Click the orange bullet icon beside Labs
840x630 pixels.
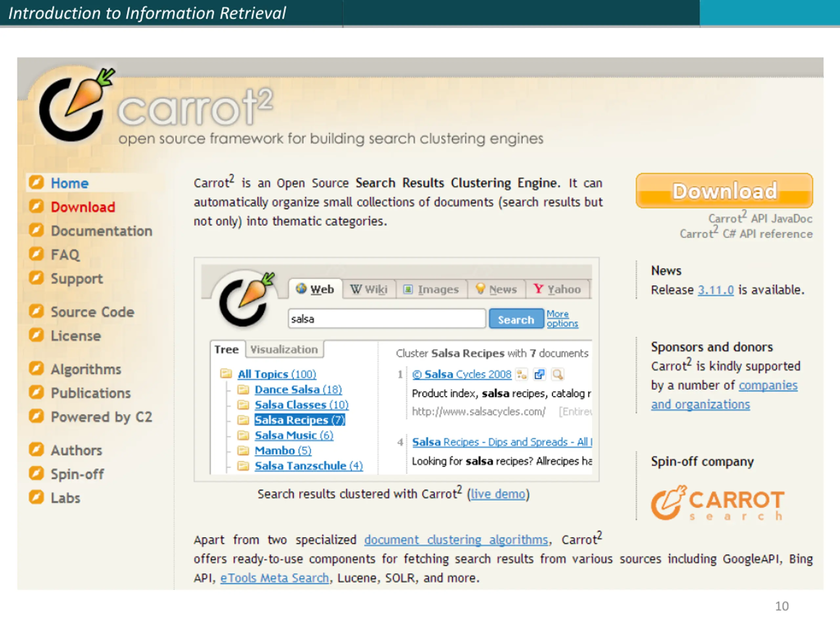point(36,497)
